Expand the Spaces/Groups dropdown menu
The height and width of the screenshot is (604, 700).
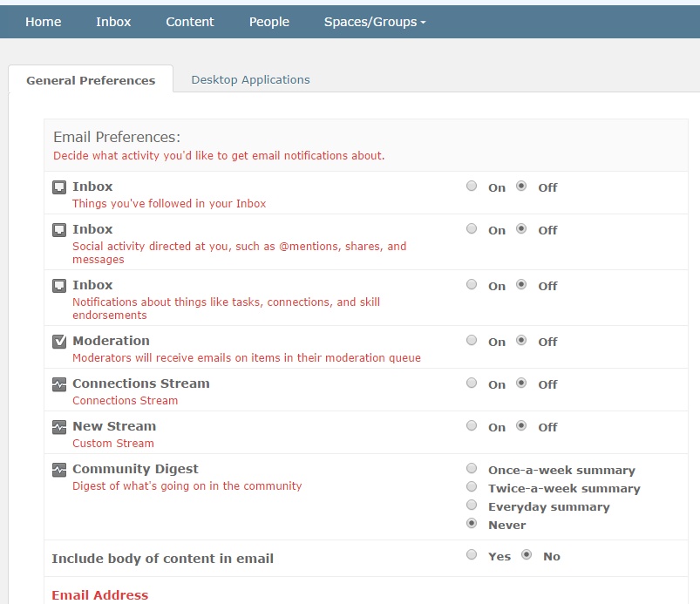375,22
